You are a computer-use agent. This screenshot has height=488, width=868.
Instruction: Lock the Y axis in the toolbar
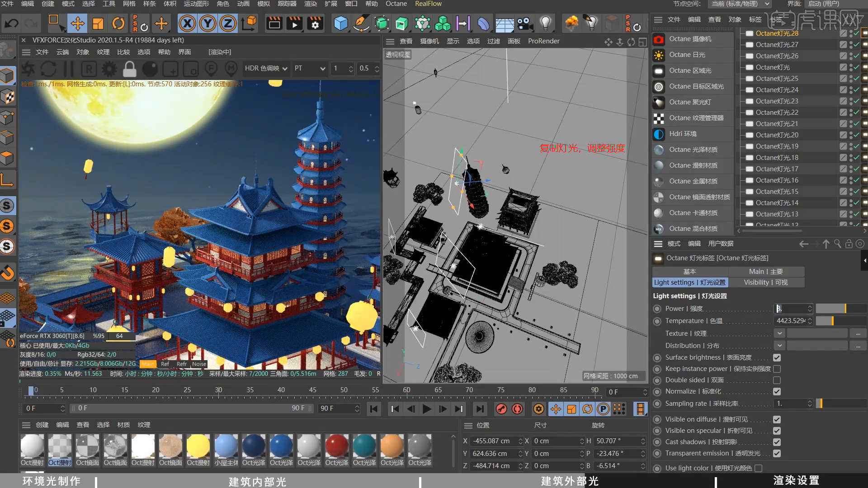[x=207, y=23]
